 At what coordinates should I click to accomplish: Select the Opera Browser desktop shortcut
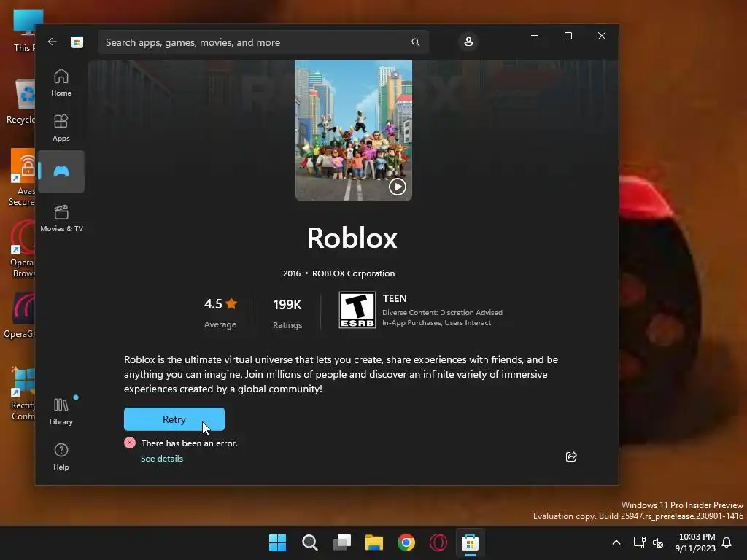tap(22, 249)
